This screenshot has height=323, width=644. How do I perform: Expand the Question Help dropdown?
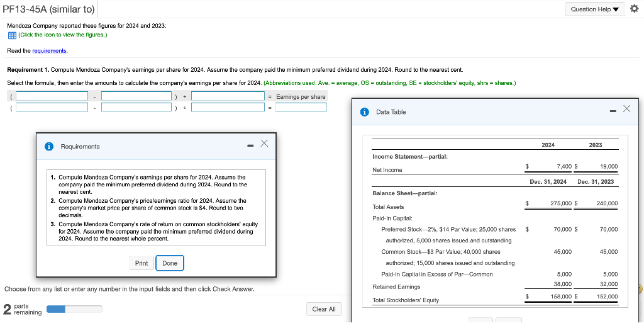coord(594,9)
